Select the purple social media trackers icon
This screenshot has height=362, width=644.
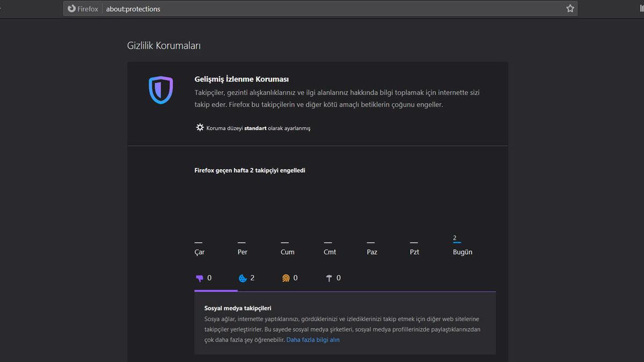pyautogui.click(x=200, y=278)
